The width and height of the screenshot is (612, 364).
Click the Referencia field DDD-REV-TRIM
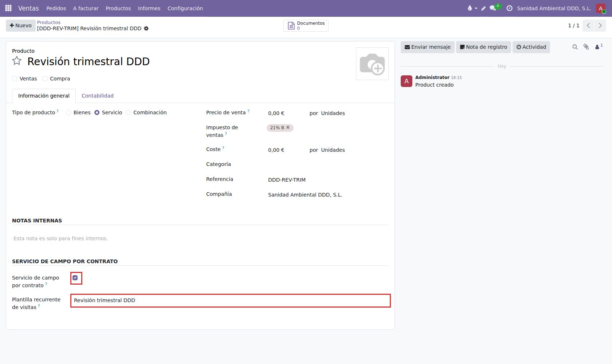pyautogui.click(x=328, y=180)
